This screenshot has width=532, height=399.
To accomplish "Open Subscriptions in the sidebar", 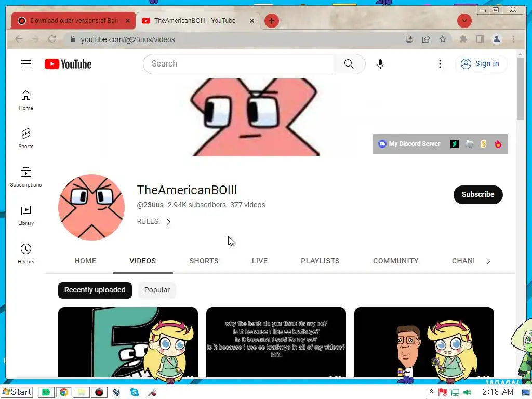I will click(x=26, y=177).
